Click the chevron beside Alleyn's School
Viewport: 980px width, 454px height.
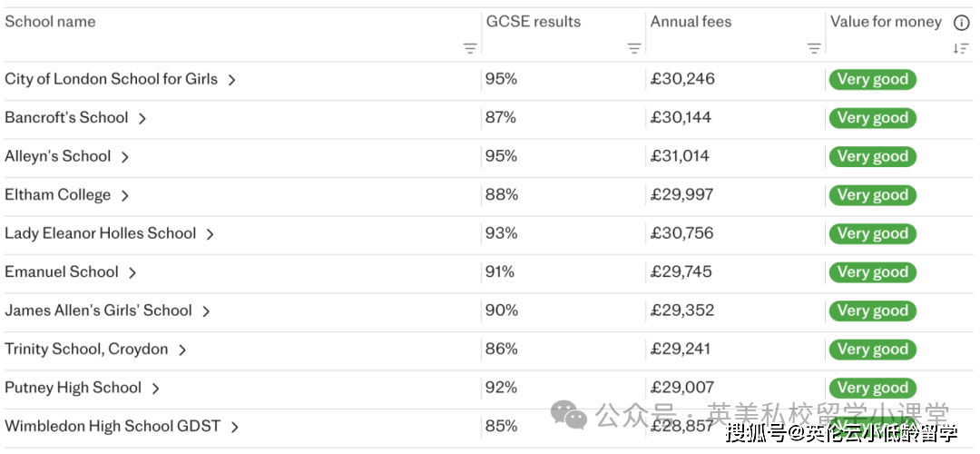tap(125, 157)
